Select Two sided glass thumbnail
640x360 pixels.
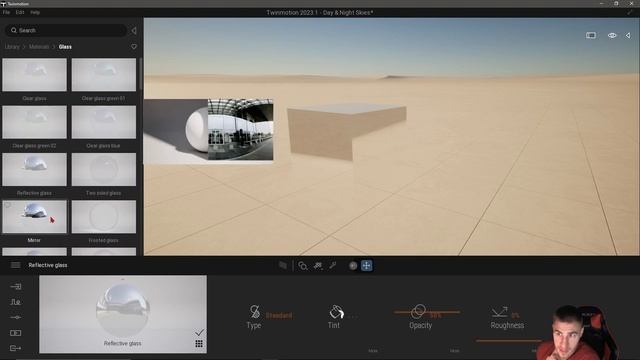(x=104, y=169)
